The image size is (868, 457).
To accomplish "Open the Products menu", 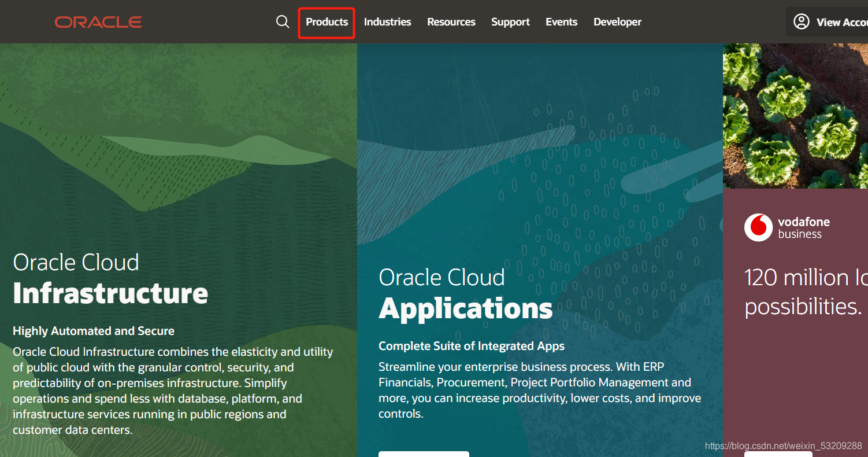I will click(x=327, y=22).
